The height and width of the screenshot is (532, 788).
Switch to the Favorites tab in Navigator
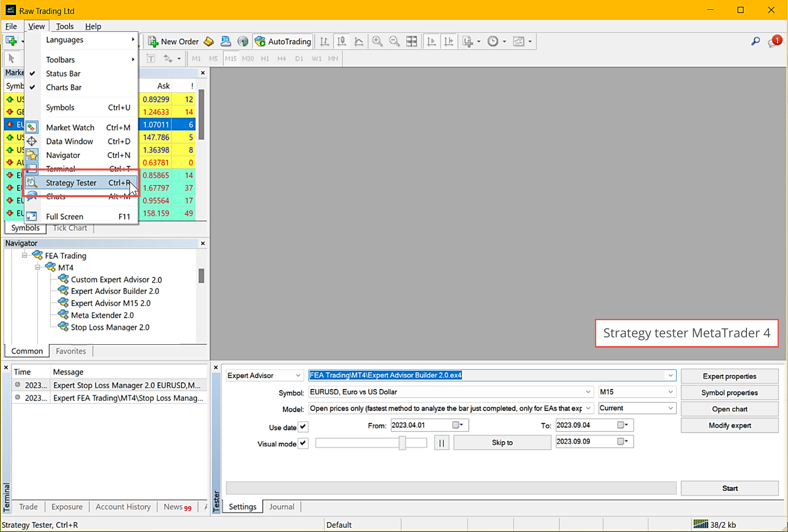coord(70,351)
